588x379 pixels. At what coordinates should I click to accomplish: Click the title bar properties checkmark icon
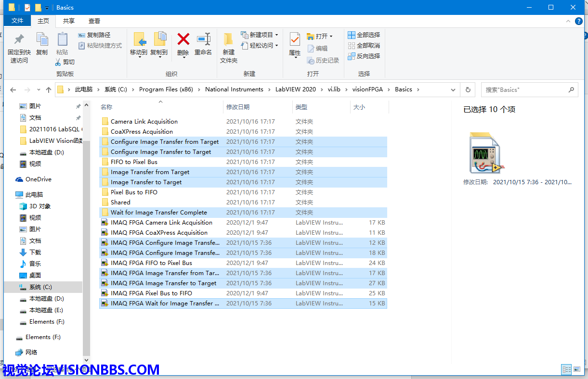(x=27, y=8)
